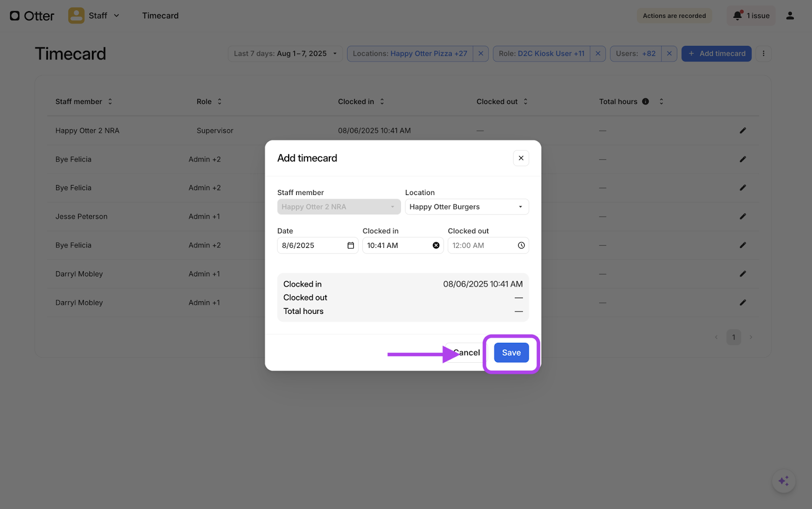The width and height of the screenshot is (812, 509).
Task: Clear the Clocked in time value
Action: [436, 245]
